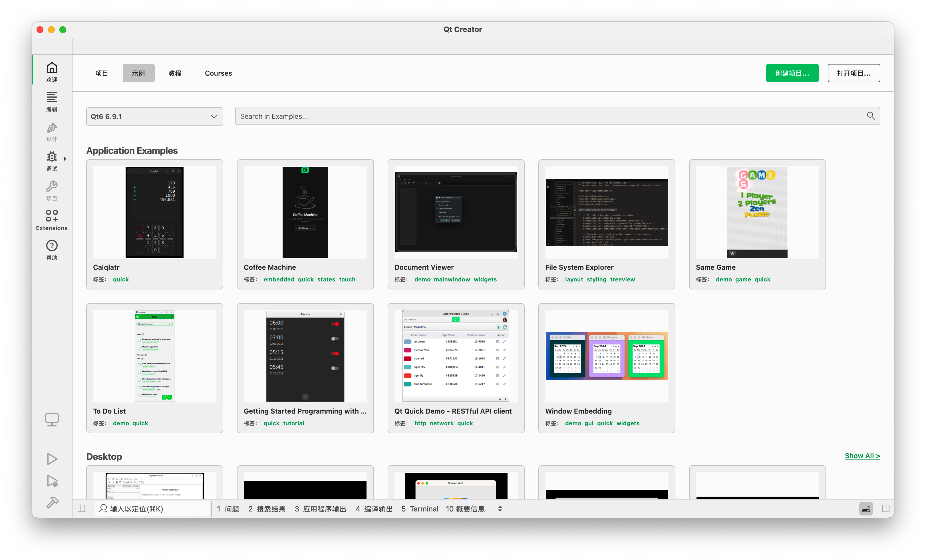
Task: Open the 搜索结果 output pane
Action: tap(267, 509)
